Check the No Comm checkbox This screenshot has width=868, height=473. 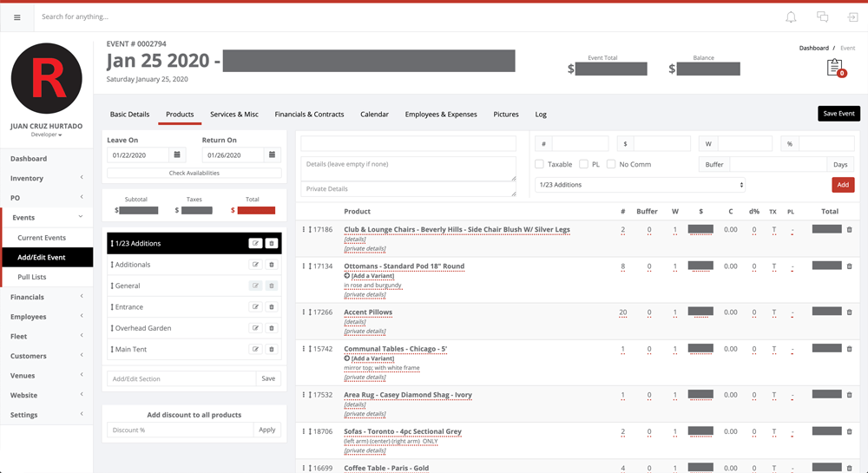click(611, 164)
